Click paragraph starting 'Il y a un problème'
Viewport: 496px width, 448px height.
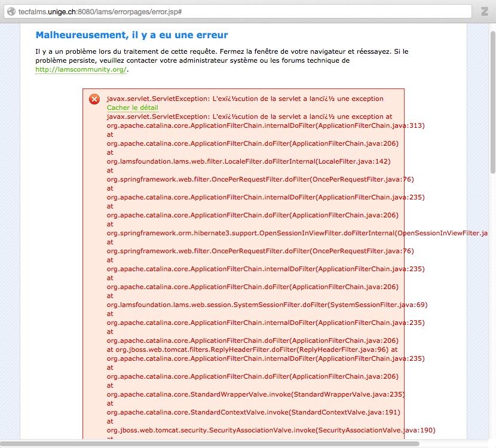coord(222,60)
